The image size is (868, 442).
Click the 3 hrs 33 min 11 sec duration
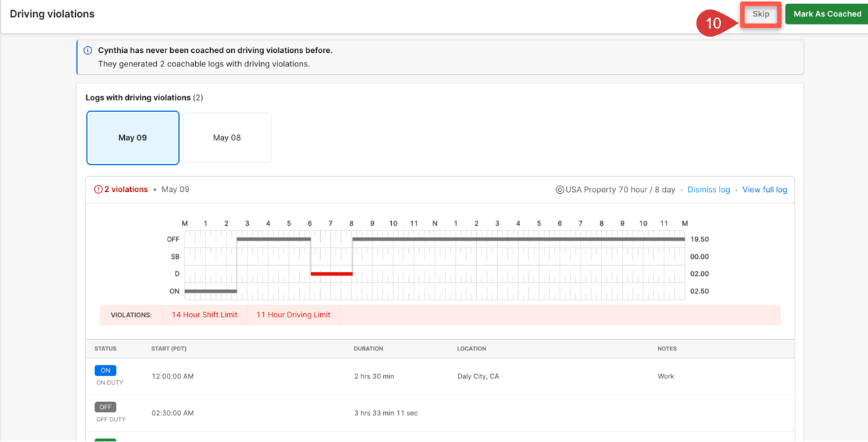(x=386, y=413)
